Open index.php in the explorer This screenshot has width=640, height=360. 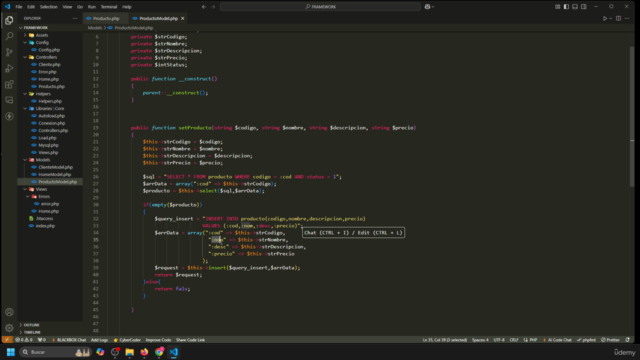[45, 226]
